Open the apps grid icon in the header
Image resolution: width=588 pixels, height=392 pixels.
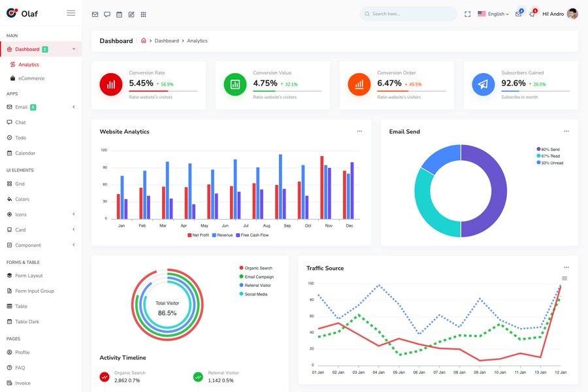point(142,14)
